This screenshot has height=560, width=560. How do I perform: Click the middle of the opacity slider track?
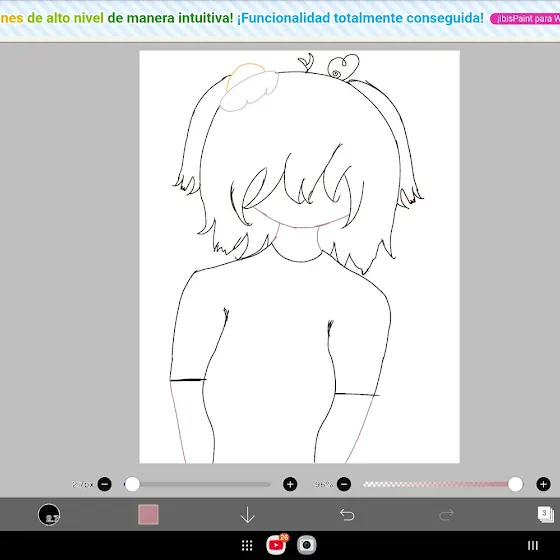tap(439, 484)
